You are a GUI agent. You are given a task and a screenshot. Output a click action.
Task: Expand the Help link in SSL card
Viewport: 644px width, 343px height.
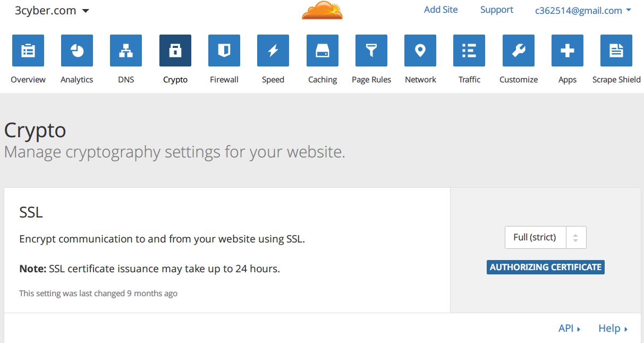click(x=613, y=329)
